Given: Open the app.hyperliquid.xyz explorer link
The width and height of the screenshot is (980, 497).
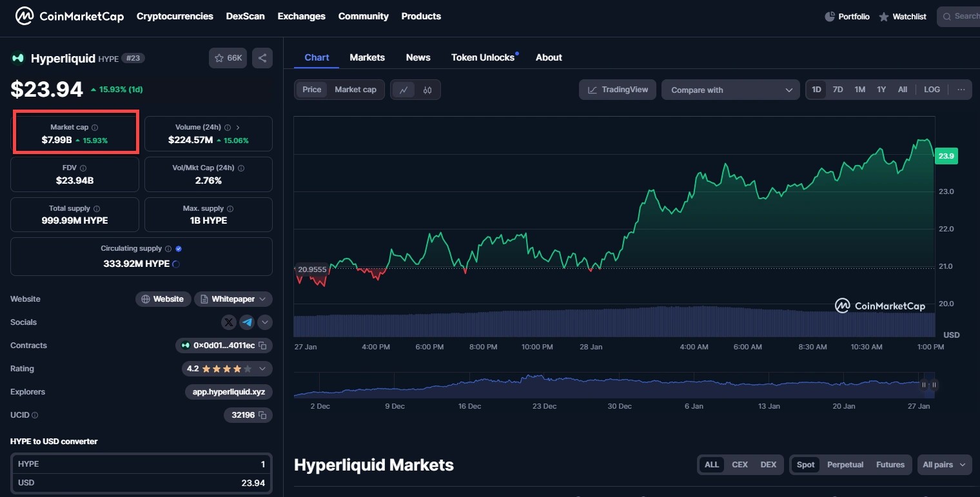Looking at the screenshot, I should pyautogui.click(x=228, y=392).
